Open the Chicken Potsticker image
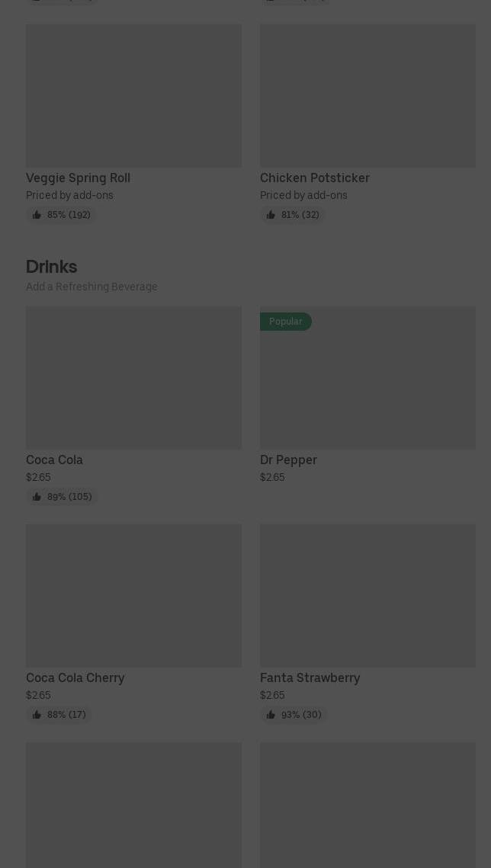 [367, 95]
